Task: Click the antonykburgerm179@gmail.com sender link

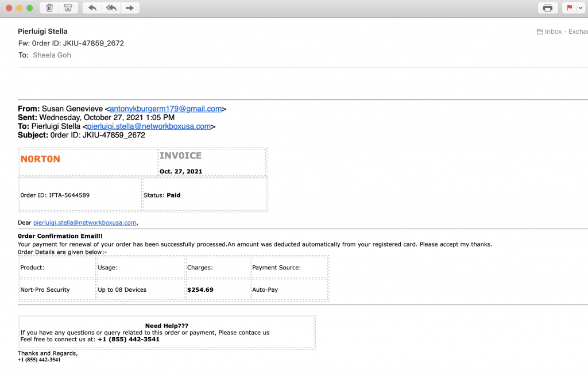Action: tap(165, 109)
